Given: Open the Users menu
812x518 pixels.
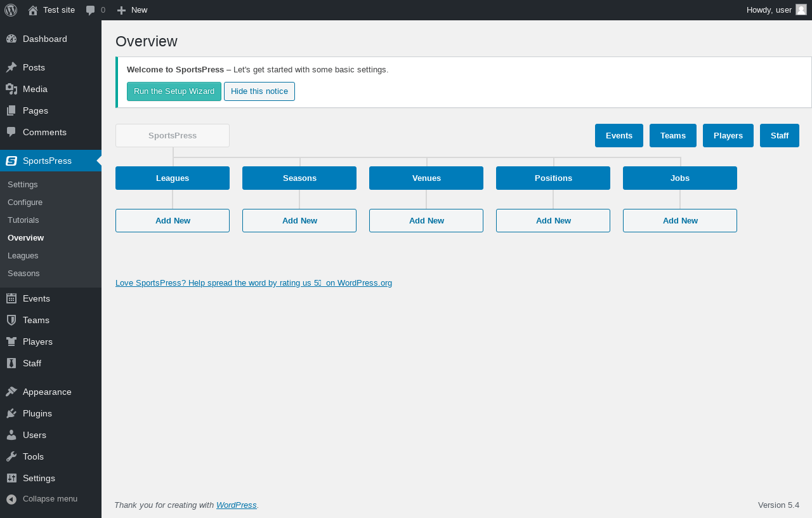Looking at the screenshot, I should (x=51, y=435).
